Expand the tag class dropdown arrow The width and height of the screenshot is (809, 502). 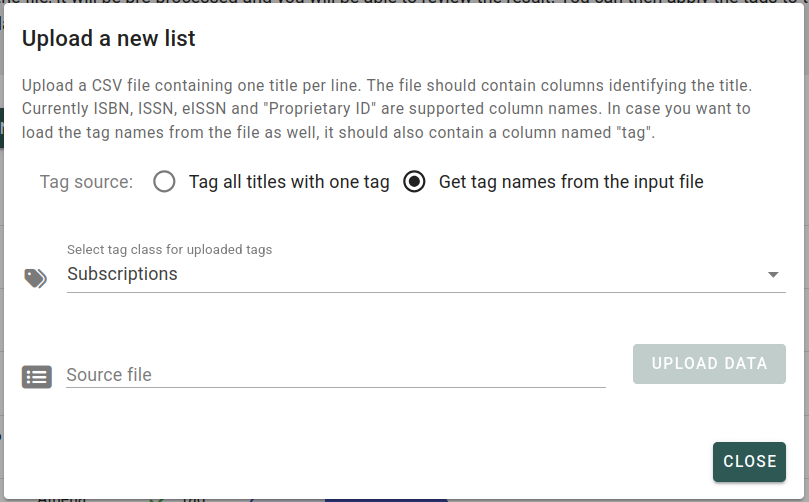point(773,275)
